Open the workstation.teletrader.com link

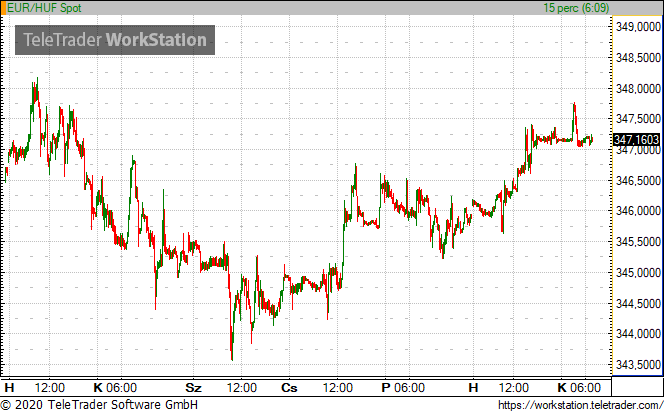coord(581,405)
